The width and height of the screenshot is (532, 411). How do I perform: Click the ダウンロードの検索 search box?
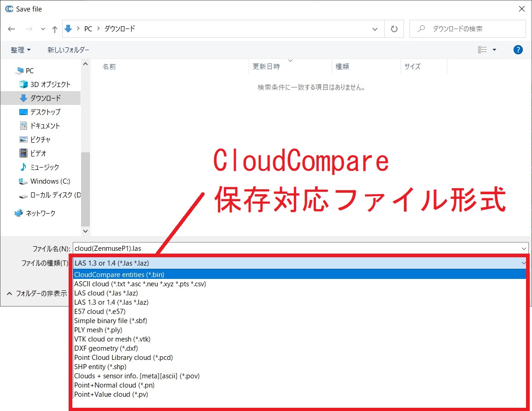click(468, 29)
